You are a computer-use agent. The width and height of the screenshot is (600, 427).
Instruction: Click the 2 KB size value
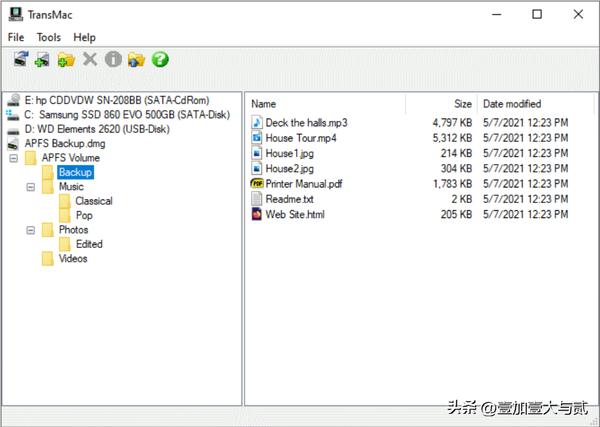tap(461, 199)
